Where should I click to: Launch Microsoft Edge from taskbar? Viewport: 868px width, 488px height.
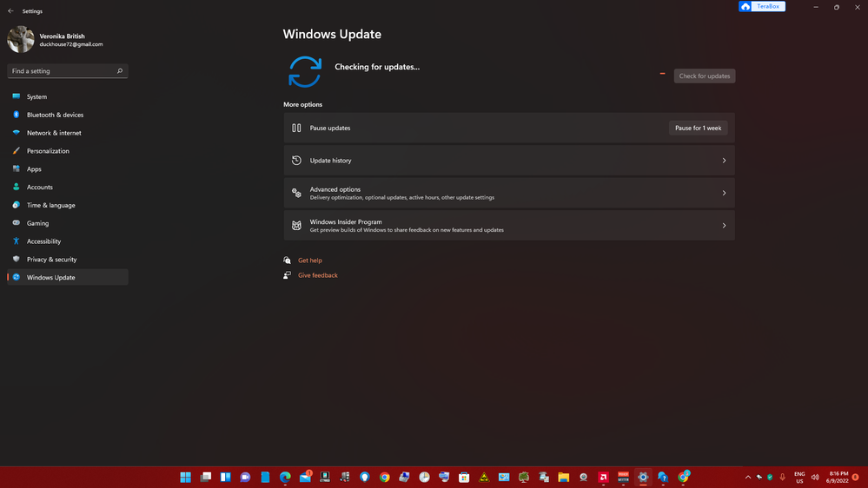point(285,477)
